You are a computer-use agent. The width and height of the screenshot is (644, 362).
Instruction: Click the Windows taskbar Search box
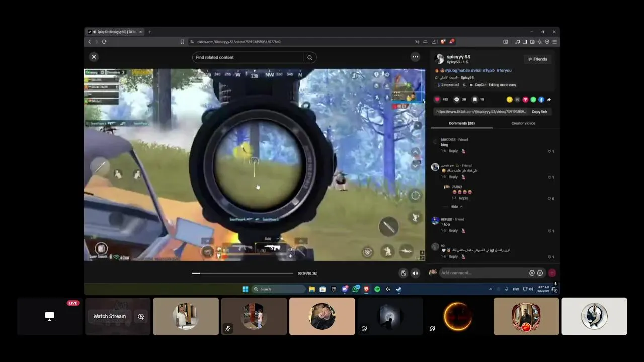pos(279,289)
